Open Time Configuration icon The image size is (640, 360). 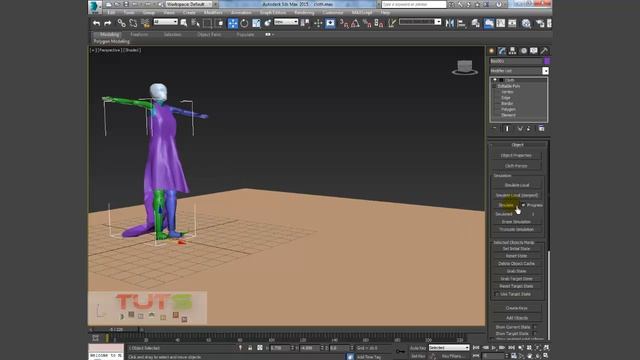click(513, 356)
